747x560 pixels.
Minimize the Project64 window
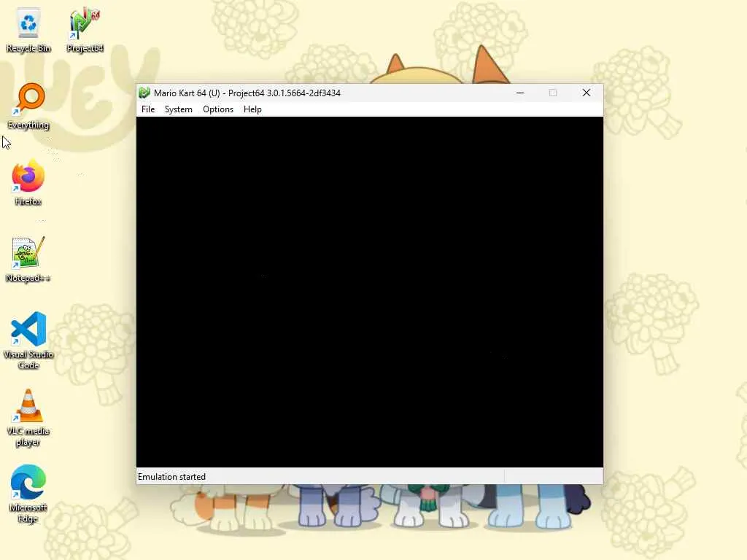coord(520,93)
